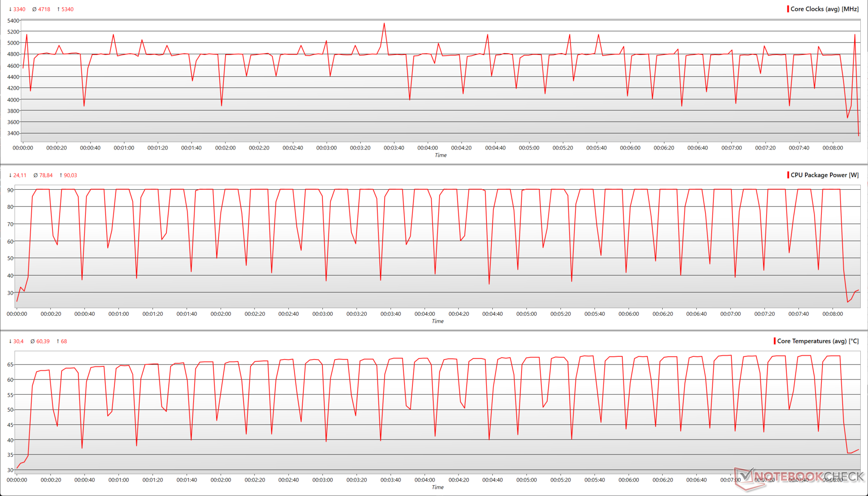Click the 5400 value on clocks axis

pos(14,21)
